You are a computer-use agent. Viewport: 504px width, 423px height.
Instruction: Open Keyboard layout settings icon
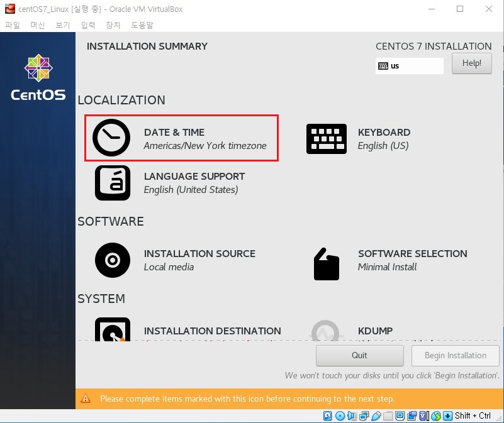327,139
